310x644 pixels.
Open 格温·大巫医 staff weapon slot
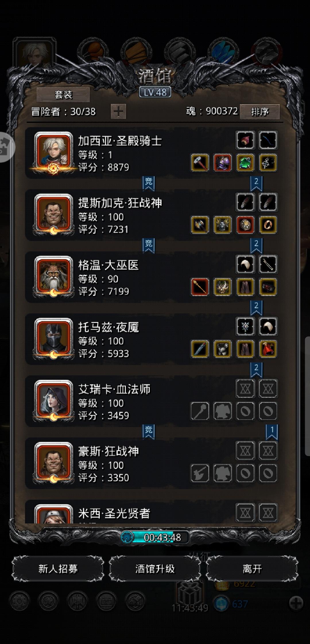200,287
